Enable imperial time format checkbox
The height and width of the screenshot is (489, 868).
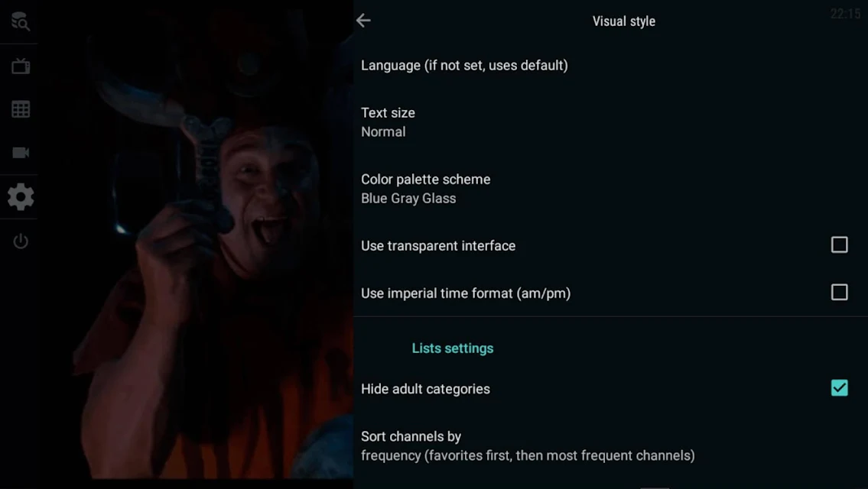coord(839,292)
